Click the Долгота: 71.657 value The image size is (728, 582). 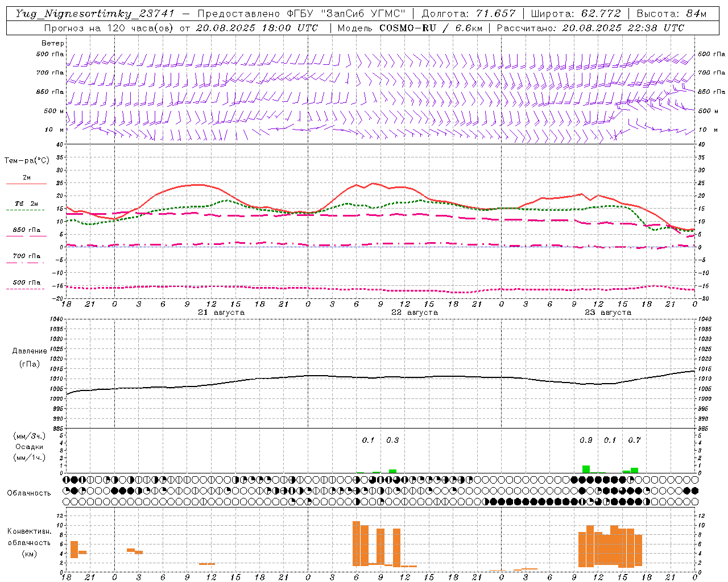point(468,14)
